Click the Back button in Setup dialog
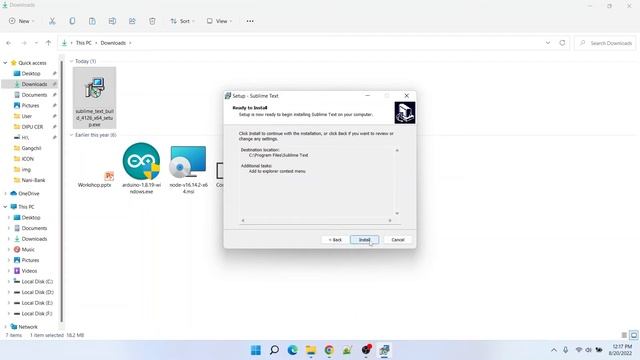Screen dimensions: 640x360 (x=335, y=240)
